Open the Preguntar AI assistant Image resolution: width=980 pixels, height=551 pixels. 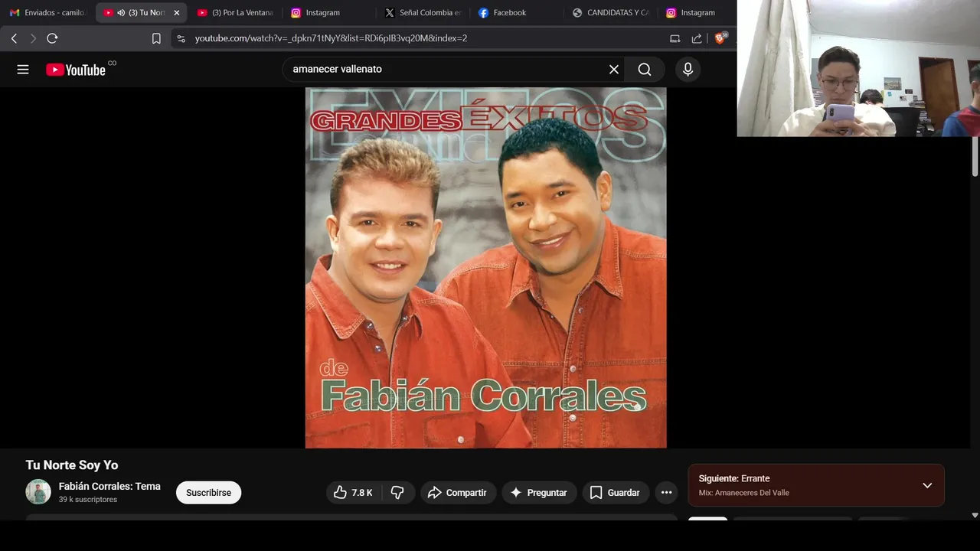(539, 493)
